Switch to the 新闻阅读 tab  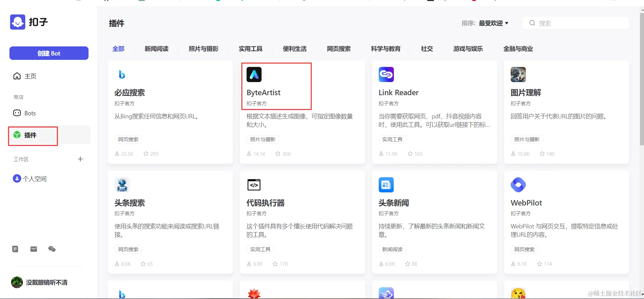point(157,49)
